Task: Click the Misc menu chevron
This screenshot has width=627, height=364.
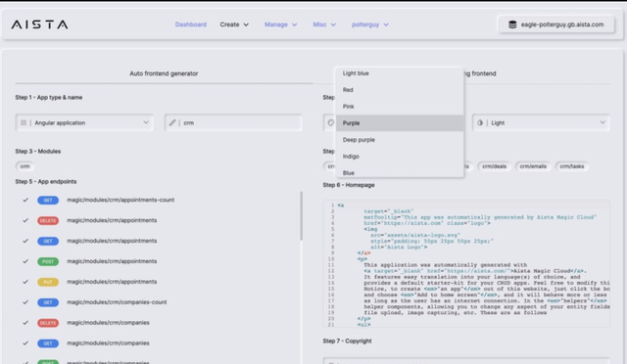Action: click(333, 24)
